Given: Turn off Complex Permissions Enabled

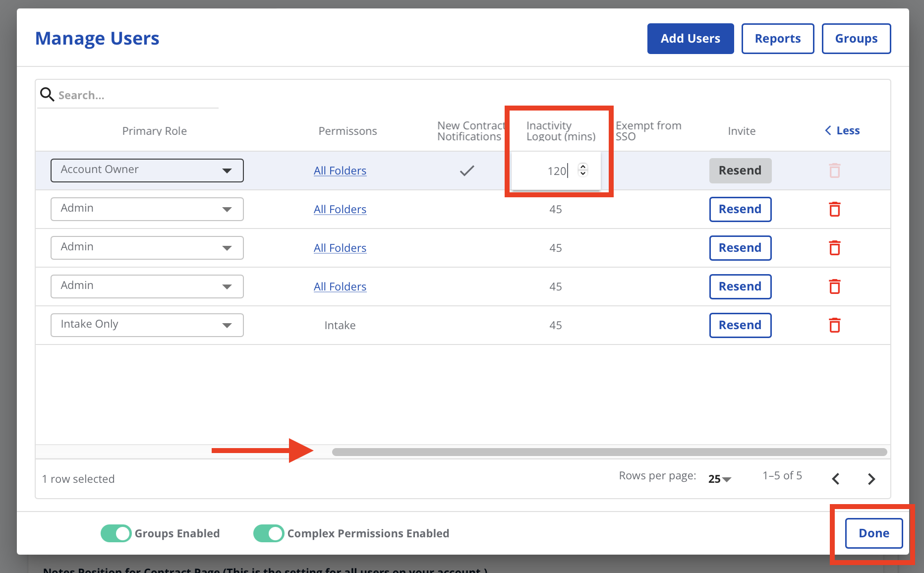Looking at the screenshot, I should pyautogui.click(x=268, y=533).
